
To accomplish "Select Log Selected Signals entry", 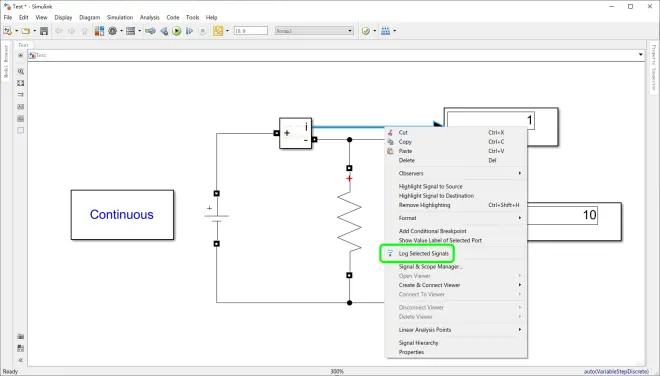I will (x=456, y=253).
